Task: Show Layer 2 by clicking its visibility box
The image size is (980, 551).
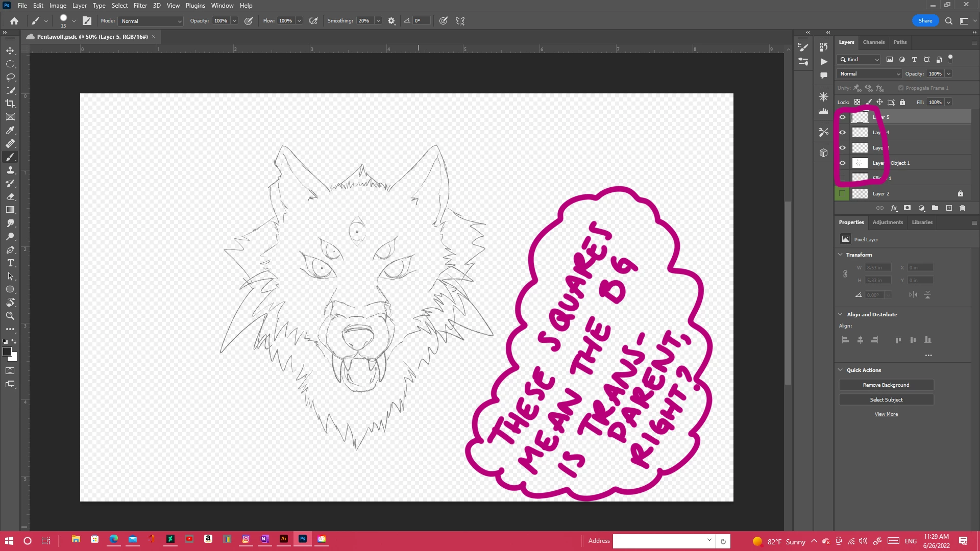Action: 843,193
